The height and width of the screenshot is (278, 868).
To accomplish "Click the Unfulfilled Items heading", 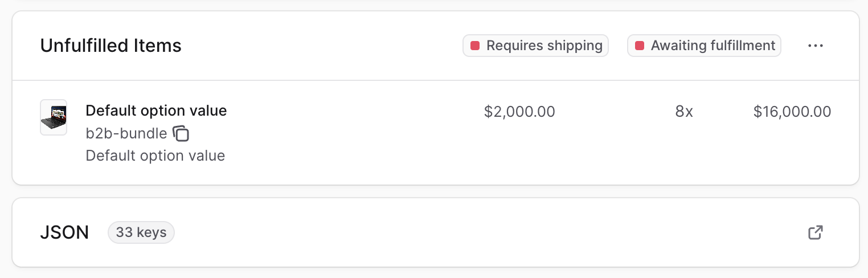I will tap(110, 46).
